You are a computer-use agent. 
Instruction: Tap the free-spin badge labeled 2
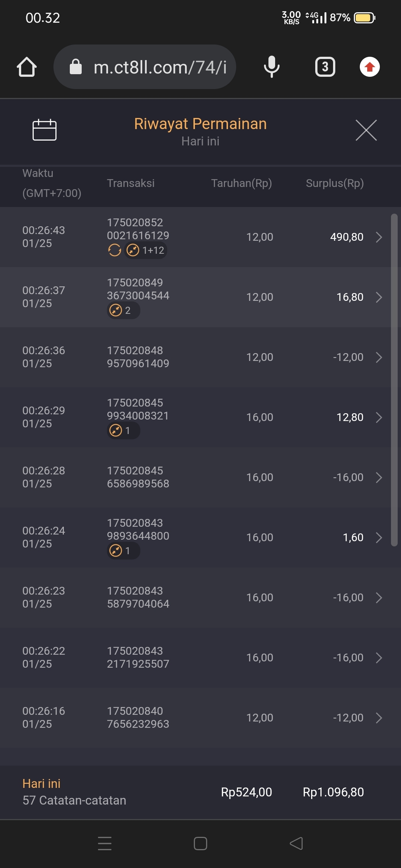123,310
